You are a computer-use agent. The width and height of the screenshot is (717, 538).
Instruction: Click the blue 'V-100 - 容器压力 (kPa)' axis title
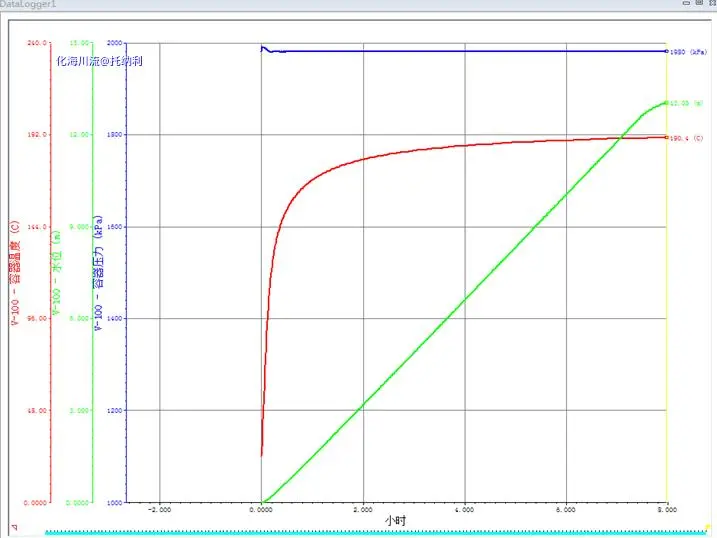98,273
